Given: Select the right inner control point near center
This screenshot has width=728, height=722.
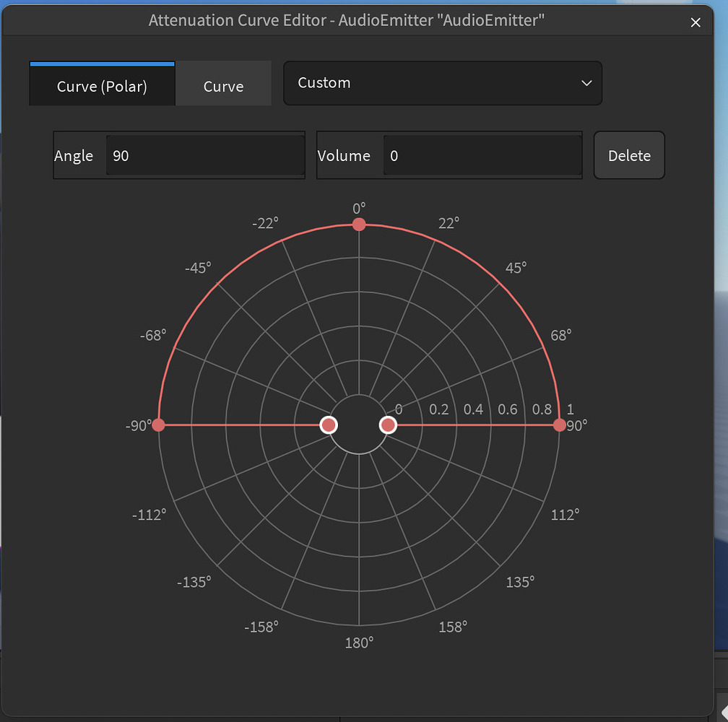Looking at the screenshot, I should pos(388,425).
